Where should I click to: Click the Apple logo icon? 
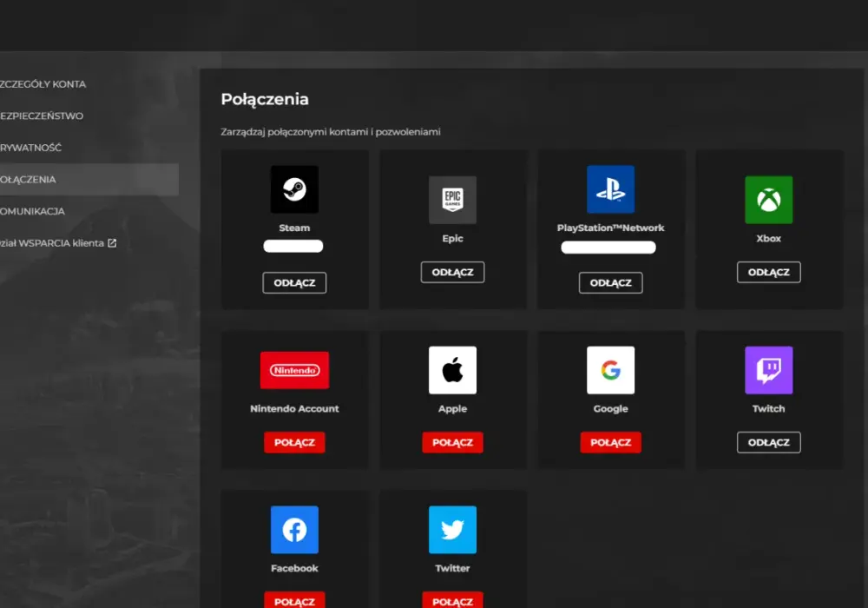click(452, 371)
